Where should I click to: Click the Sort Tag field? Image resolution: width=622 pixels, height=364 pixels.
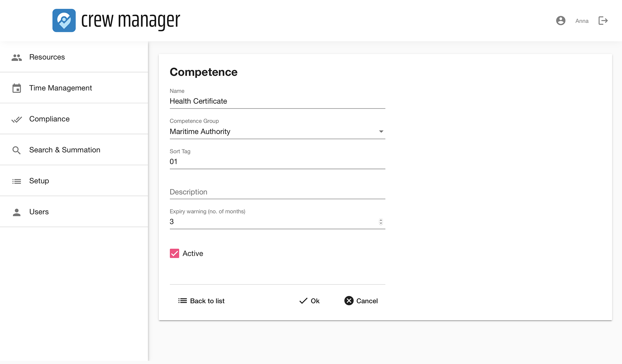(277, 162)
